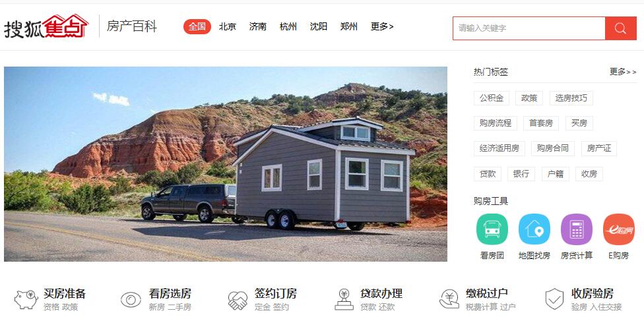
Task: Click the 公积金 hot tag
Action: tap(491, 98)
